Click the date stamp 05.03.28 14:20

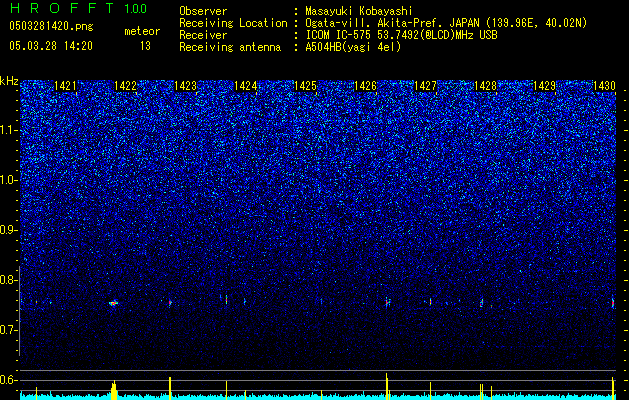(x=51, y=46)
